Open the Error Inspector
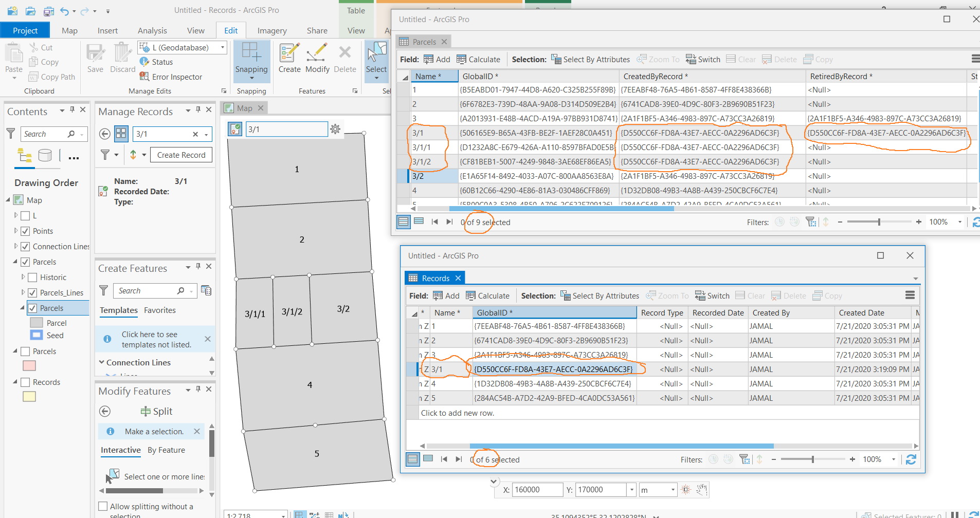This screenshot has width=980, height=518. tap(176, 77)
